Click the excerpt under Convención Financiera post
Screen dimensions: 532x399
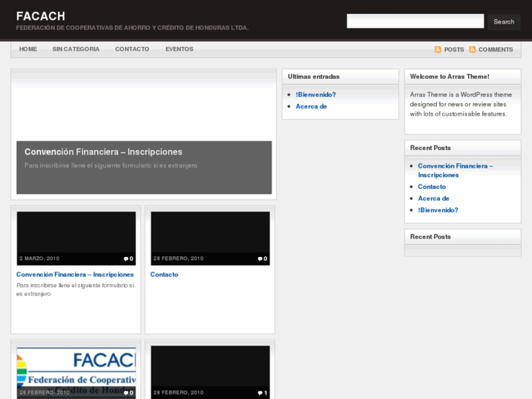coord(75,290)
